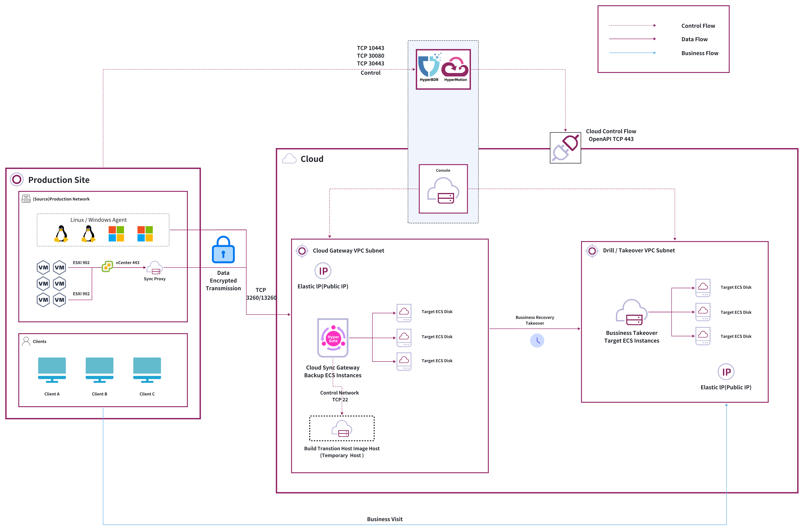
Task: Click the Cloud outline icon beside Cloud title
Action: pyautogui.click(x=289, y=158)
